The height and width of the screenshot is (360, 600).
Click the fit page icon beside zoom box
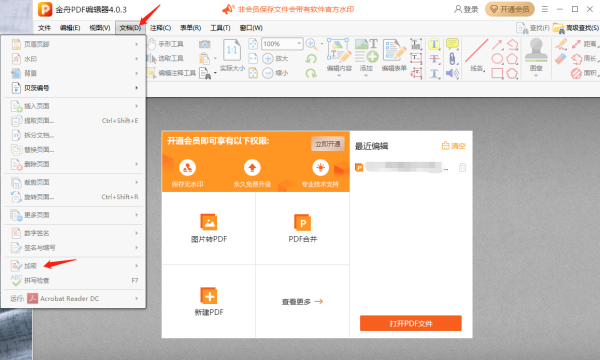click(x=253, y=44)
